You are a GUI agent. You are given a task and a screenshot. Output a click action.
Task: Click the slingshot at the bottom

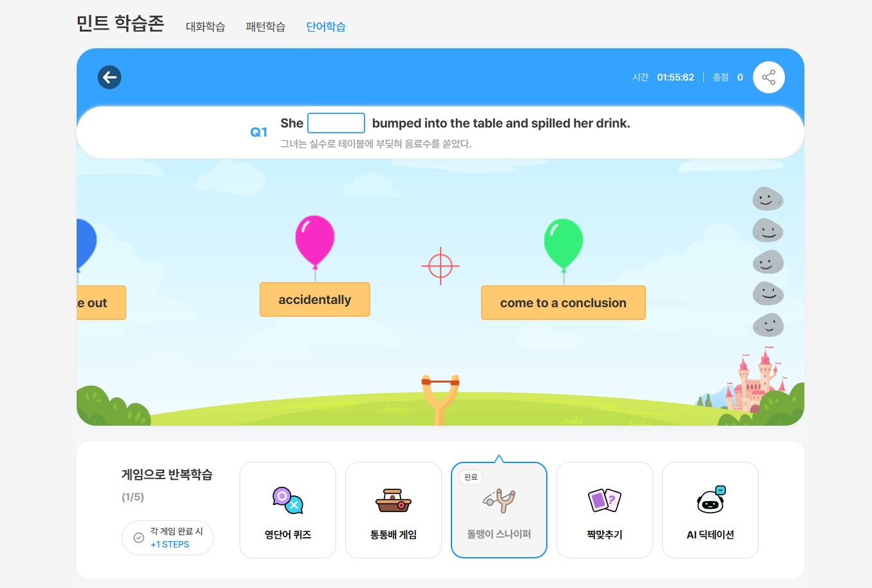pos(440,396)
